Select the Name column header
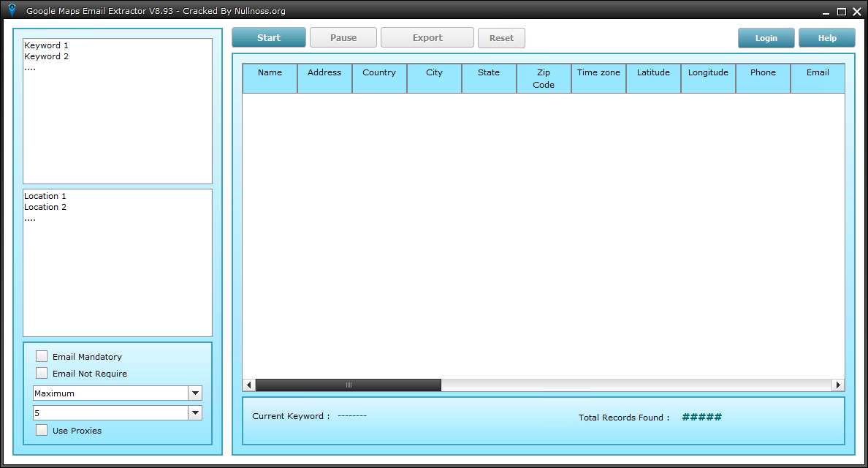The image size is (868, 468). point(270,78)
